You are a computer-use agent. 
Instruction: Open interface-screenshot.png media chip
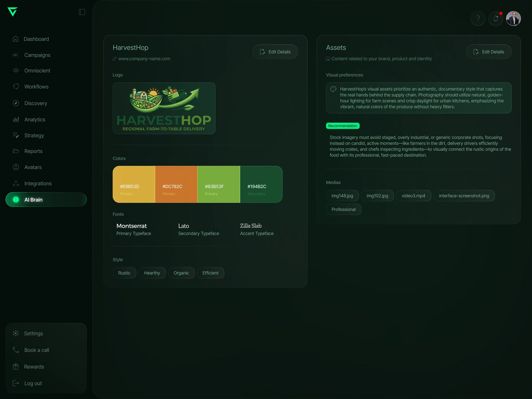(464, 196)
